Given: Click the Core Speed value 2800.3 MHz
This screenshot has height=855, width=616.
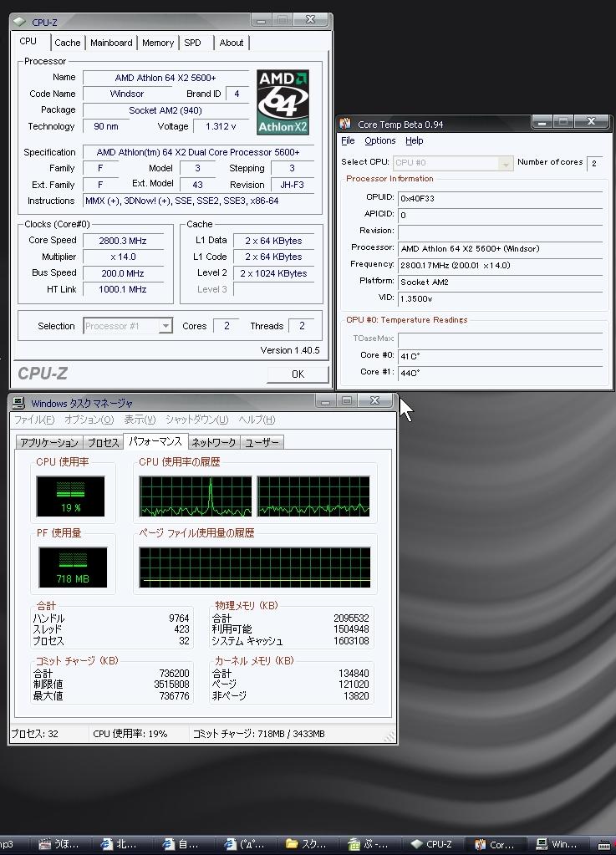Looking at the screenshot, I should tap(123, 241).
